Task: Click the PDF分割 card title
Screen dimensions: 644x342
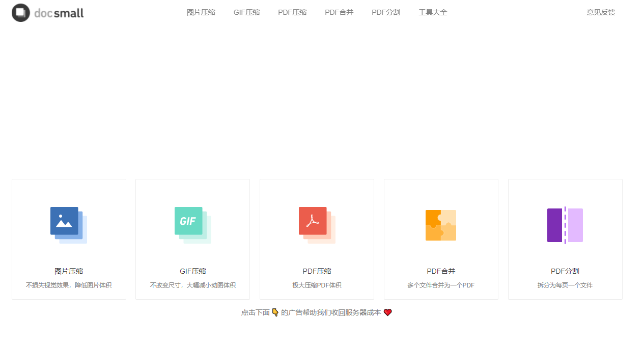Action: click(565, 271)
